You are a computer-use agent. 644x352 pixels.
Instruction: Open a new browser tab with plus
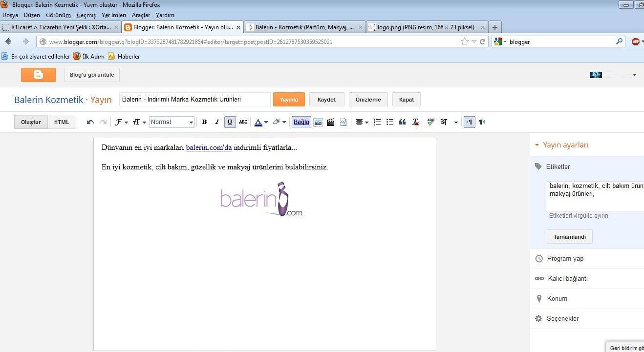click(x=495, y=27)
